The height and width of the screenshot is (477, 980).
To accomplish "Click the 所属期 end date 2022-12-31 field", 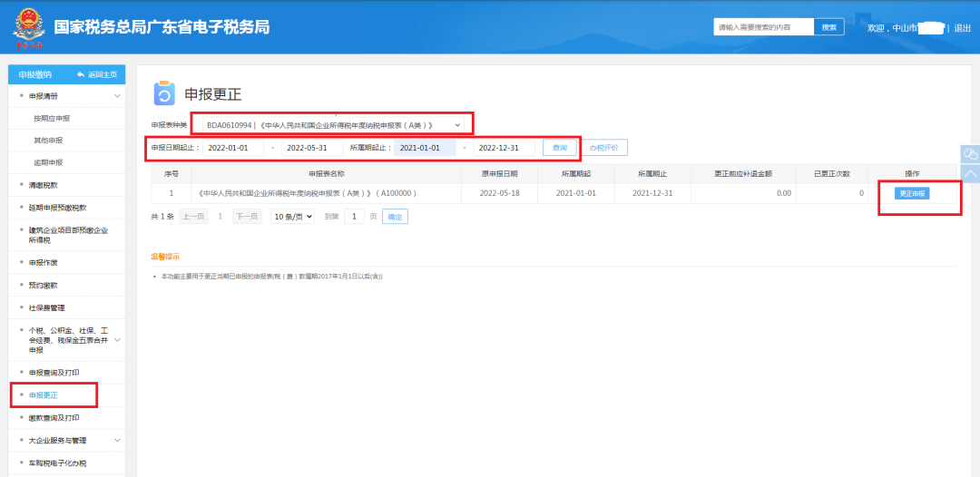I will pyautogui.click(x=504, y=147).
